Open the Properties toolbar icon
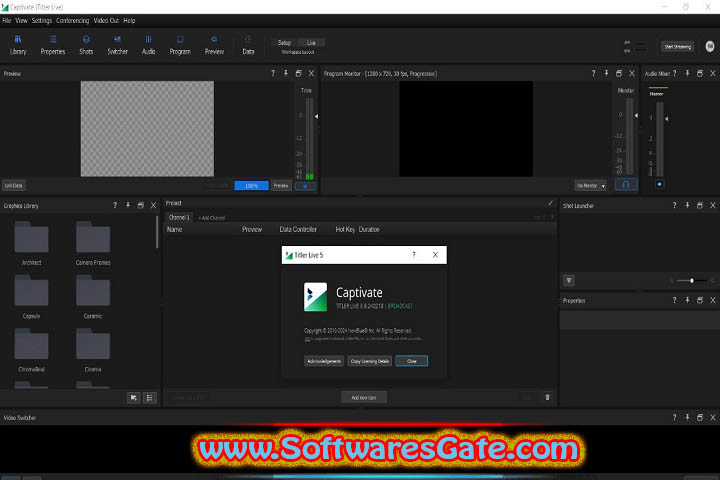The width and height of the screenshot is (720, 480). [x=53, y=45]
